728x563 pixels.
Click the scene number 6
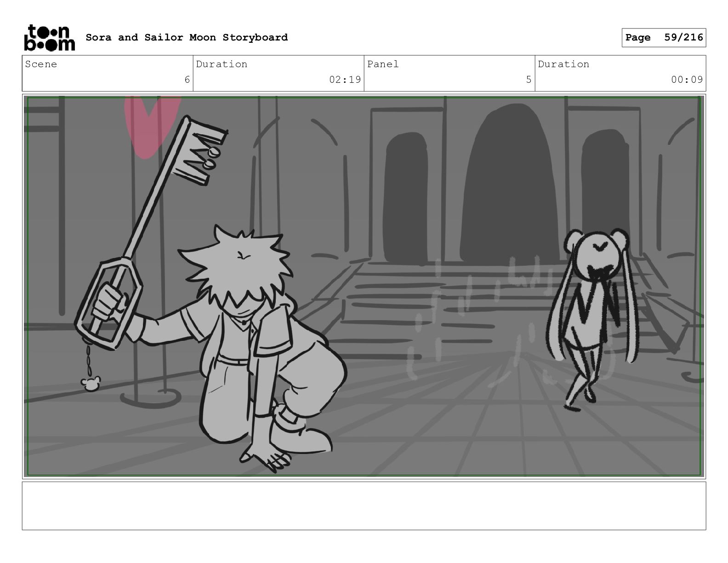click(187, 80)
